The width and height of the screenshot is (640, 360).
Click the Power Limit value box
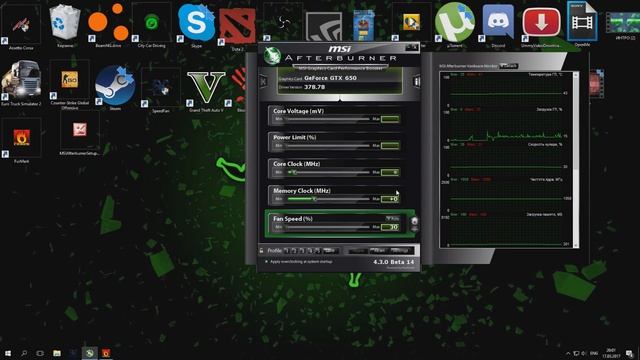coord(390,146)
